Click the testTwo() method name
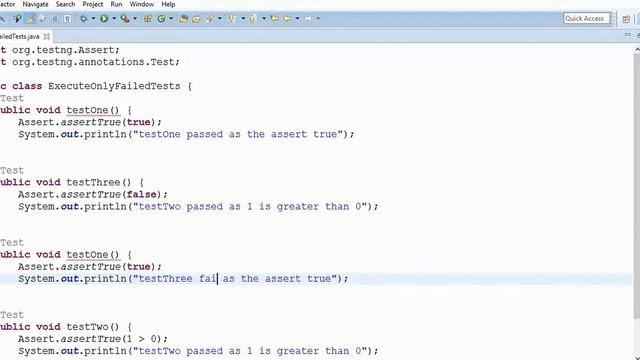 tap(93, 327)
